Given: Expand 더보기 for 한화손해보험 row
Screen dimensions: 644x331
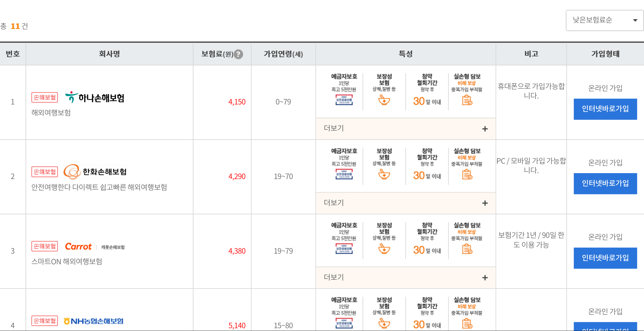Looking at the screenshot, I should click(x=406, y=203).
